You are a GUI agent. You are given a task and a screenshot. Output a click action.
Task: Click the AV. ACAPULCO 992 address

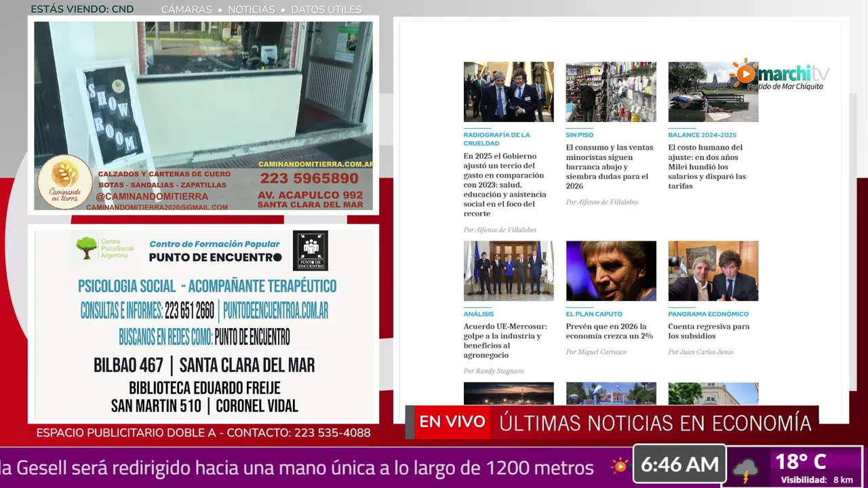310,195
